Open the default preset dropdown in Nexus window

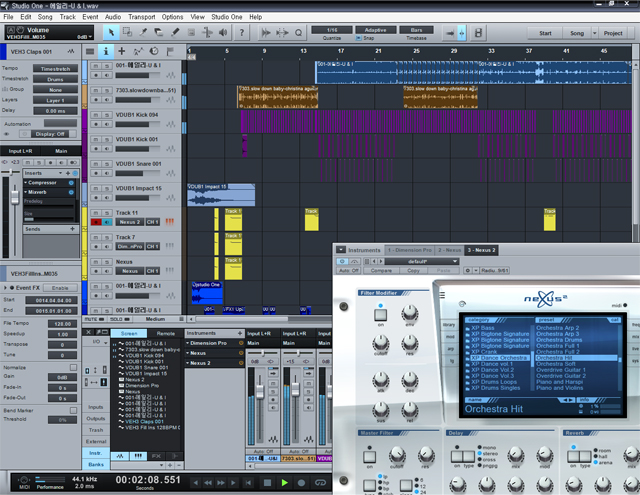tap(422, 261)
